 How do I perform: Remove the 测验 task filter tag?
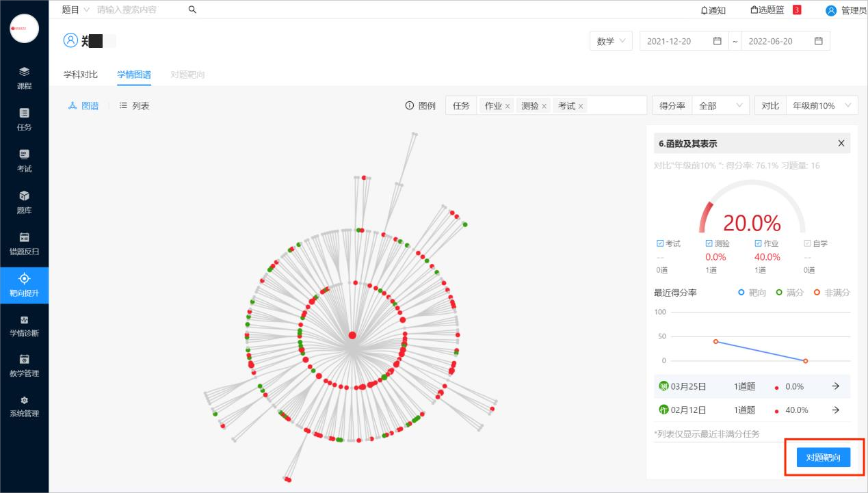[x=544, y=106]
